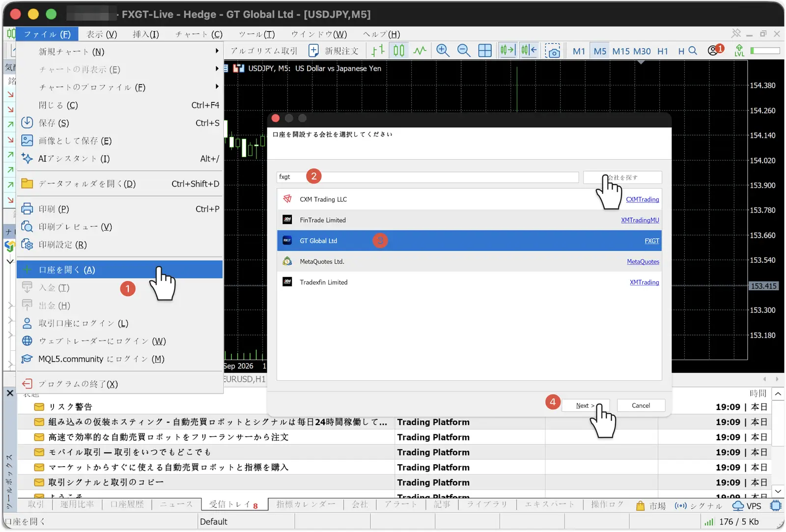Select the CXM Trading LLC row
This screenshot has width=786, height=532.
(x=469, y=199)
